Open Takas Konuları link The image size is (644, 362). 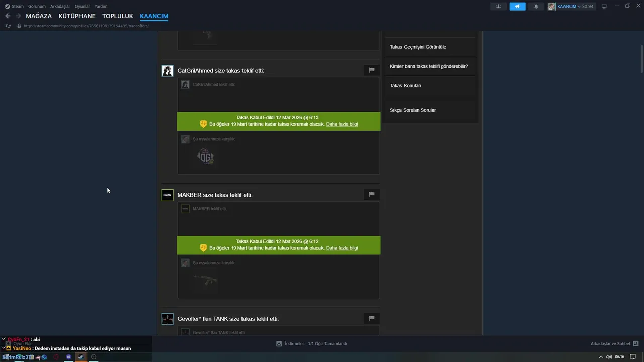[x=406, y=85]
